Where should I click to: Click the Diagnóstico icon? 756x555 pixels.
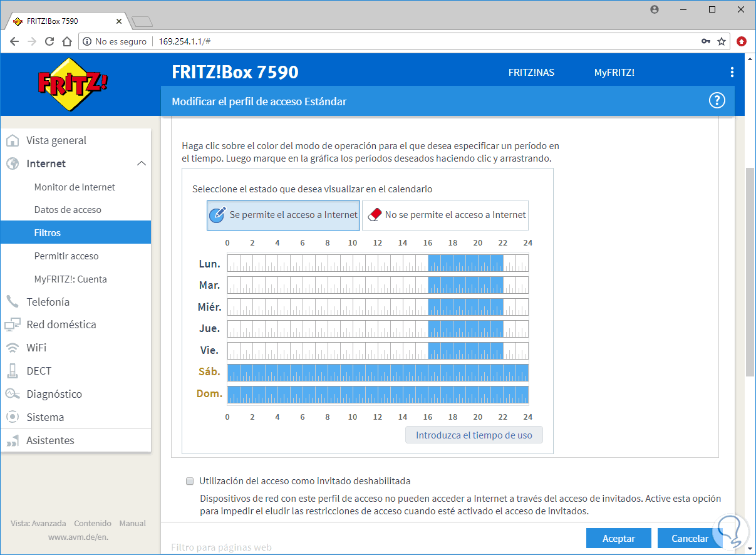(x=12, y=394)
